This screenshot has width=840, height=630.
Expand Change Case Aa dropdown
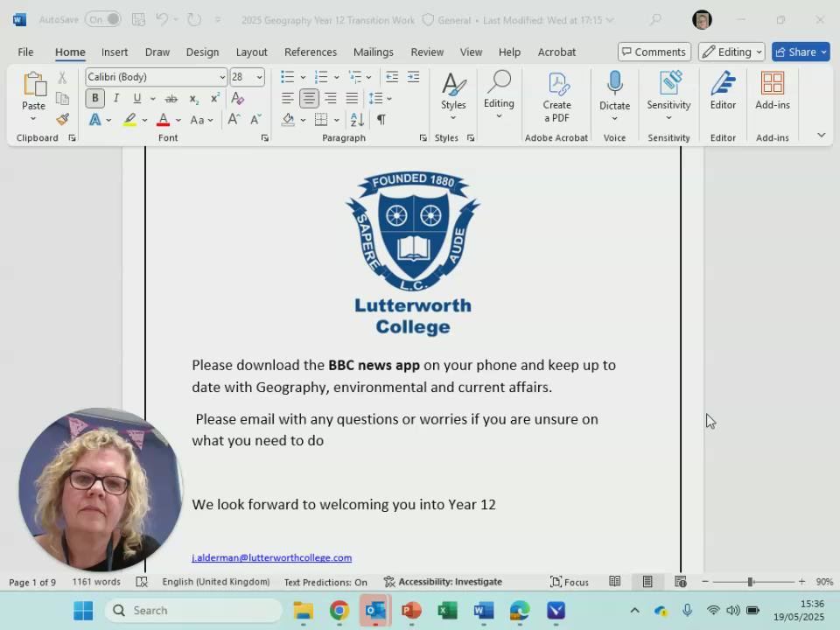pyautogui.click(x=211, y=120)
